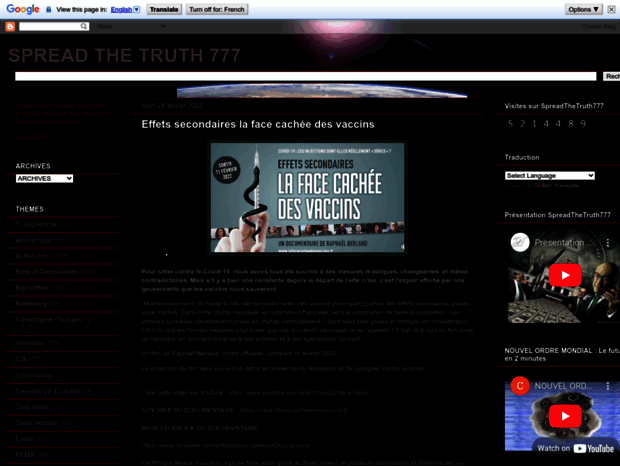Image resolution: width=620 pixels, height=466 pixels.
Task: Click the date jeudi 24 février 2022
Action: click(x=172, y=106)
